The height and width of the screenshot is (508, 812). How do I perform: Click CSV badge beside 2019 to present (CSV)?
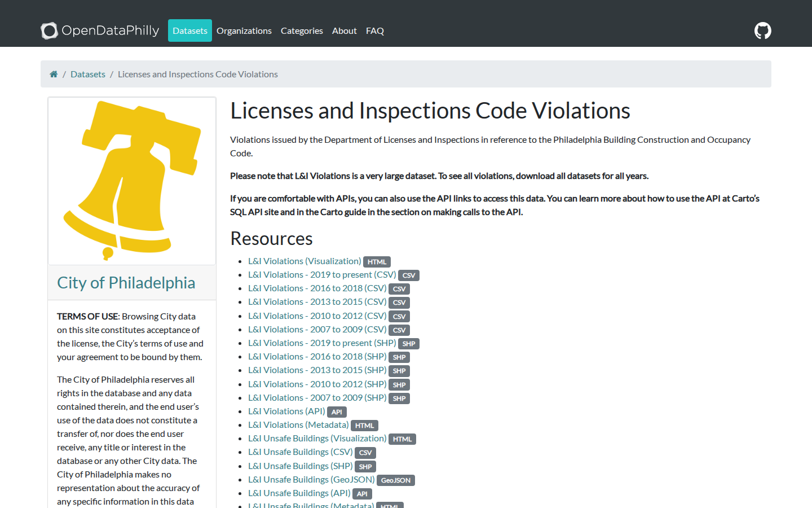[409, 275]
